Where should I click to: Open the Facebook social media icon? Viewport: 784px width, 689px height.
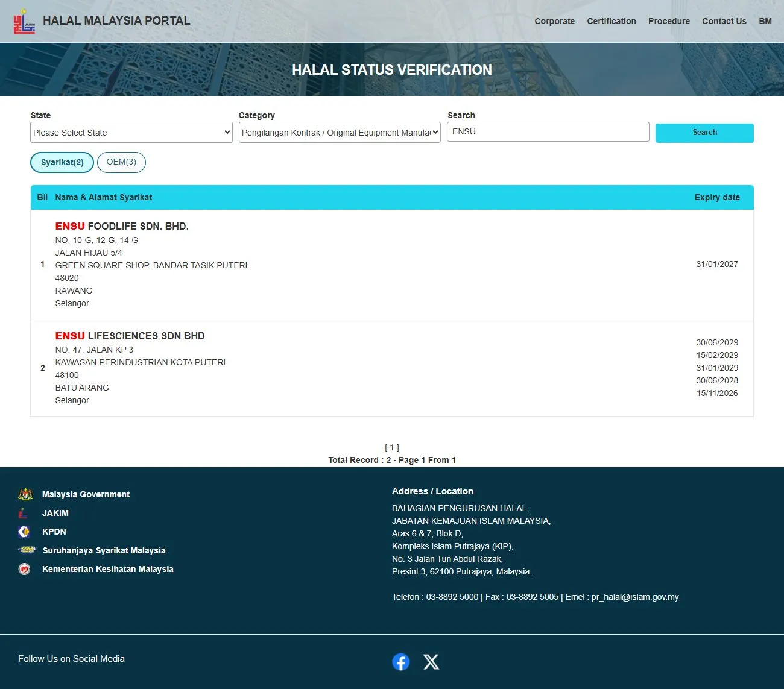pyautogui.click(x=401, y=662)
